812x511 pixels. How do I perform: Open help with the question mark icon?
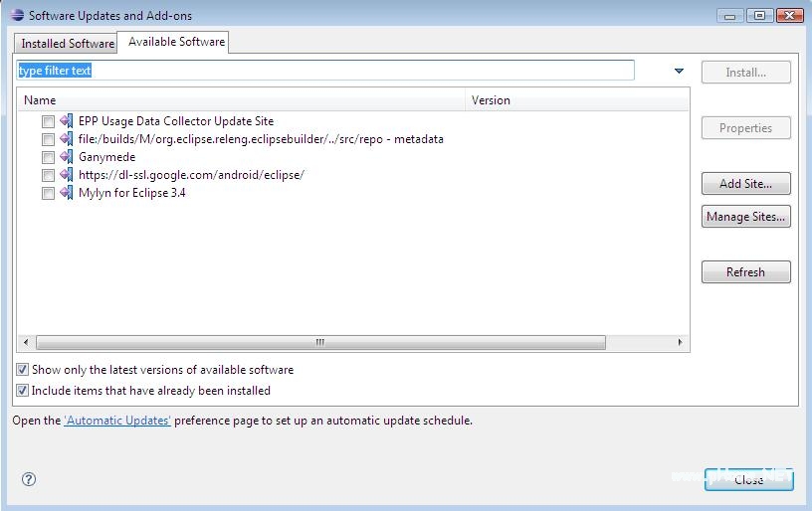(29, 479)
